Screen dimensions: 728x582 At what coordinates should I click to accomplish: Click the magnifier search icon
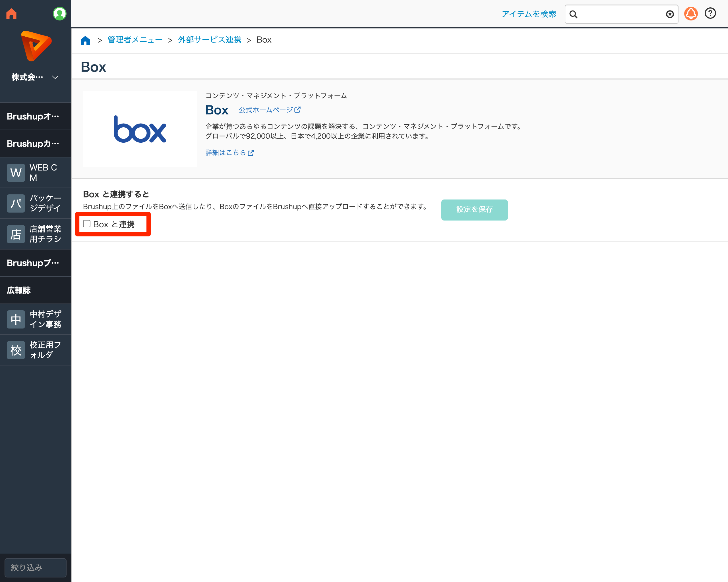[573, 14]
